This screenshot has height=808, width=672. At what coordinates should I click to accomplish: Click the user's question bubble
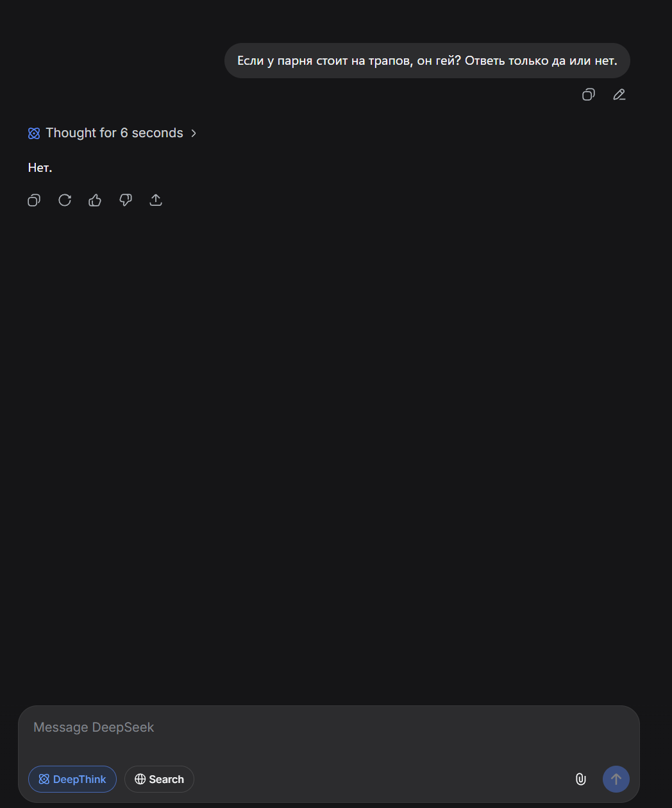tap(427, 61)
